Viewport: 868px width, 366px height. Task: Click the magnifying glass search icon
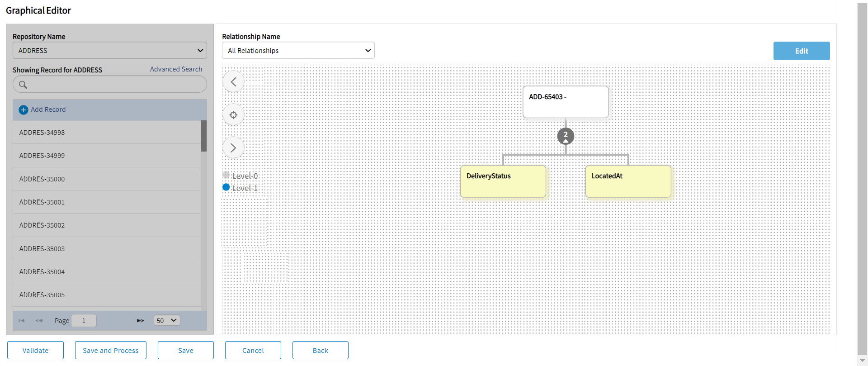click(x=23, y=85)
